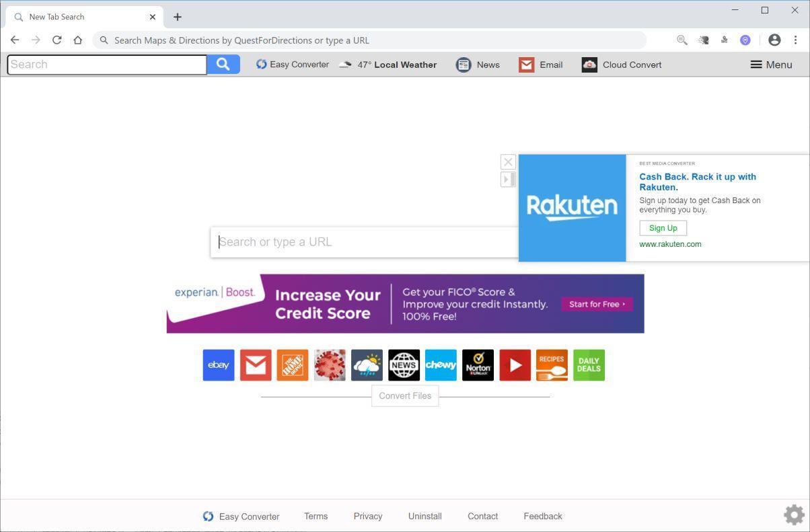Image resolution: width=810 pixels, height=532 pixels.
Task: Click the Rakuten Sign Up button
Action: [x=663, y=228]
